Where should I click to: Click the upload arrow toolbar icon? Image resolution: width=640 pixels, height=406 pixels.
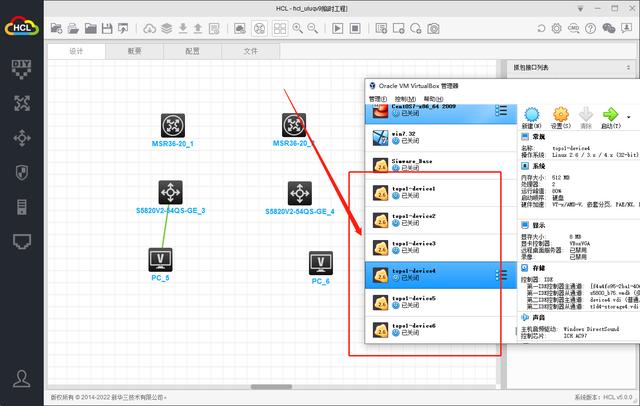(x=198, y=28)
